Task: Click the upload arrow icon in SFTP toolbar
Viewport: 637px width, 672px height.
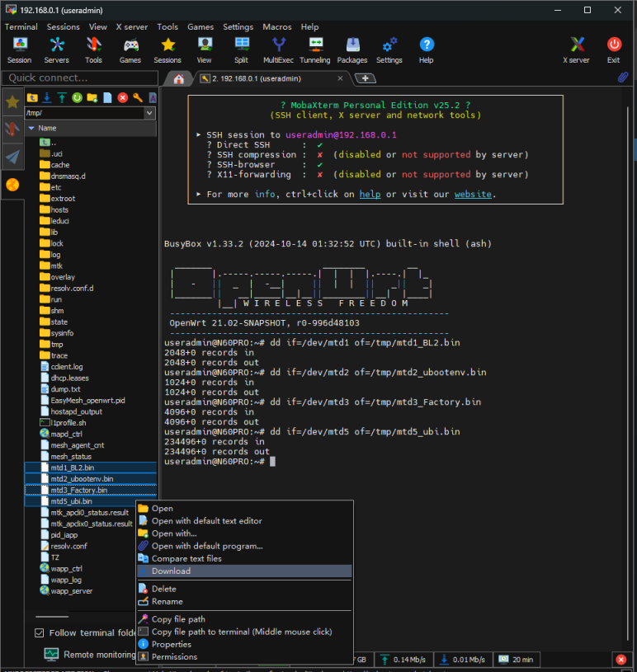Action: point(62,97)
